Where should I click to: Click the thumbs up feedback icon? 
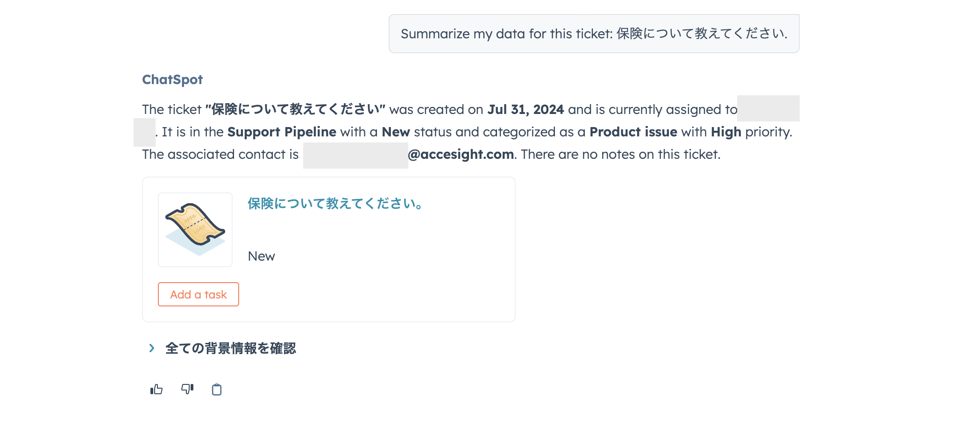pyautogui.click(x=156, y=389)
